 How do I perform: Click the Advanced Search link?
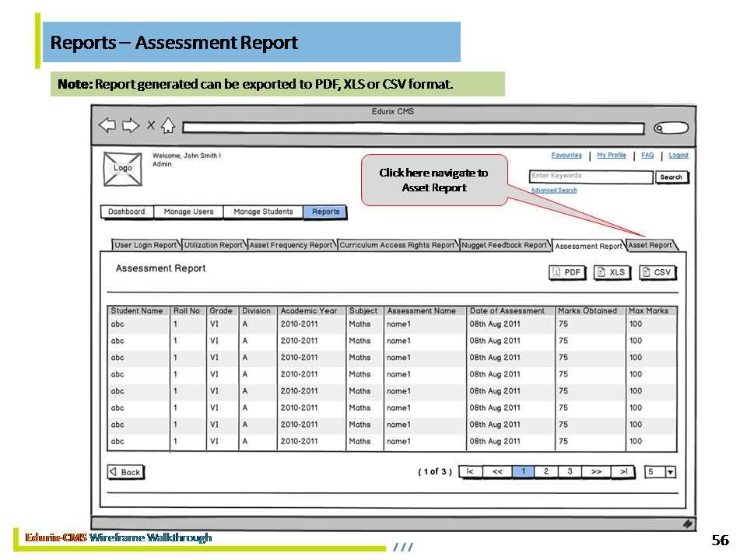(x=553, y=190)
